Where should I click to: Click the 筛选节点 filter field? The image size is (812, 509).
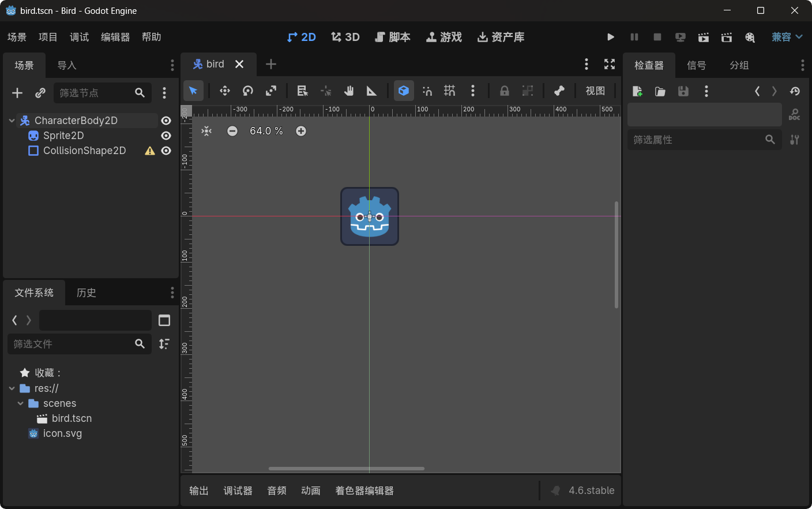click(x=103, y=93)
